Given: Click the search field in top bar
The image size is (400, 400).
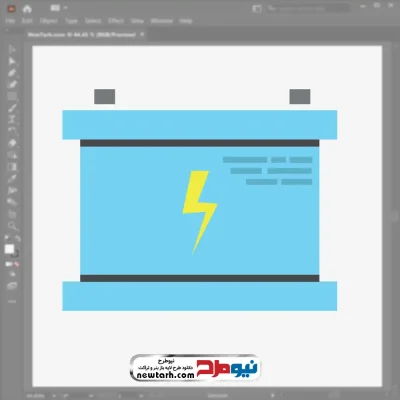Looking at the screenshot, I should (x=308, y=9).
